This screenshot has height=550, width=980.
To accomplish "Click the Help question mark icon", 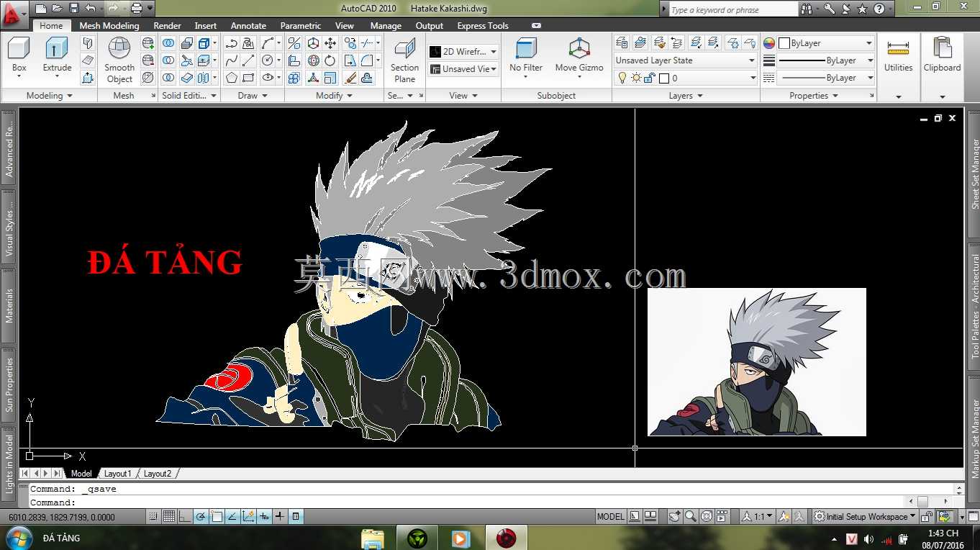I will (879, 9).
